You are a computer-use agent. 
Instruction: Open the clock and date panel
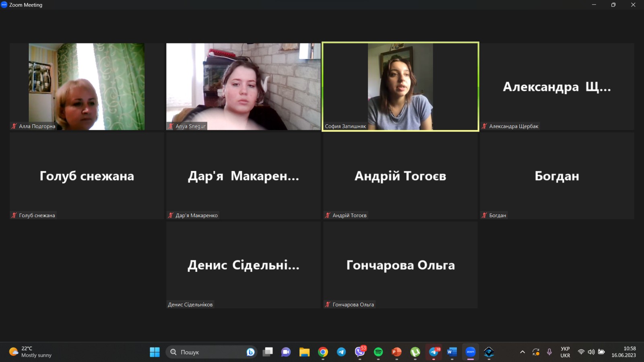point(623,352)
